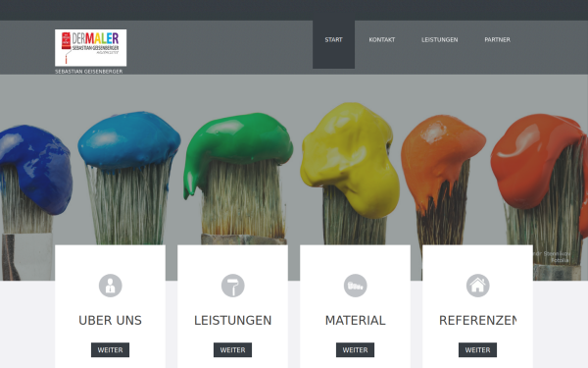Click the house icon above Referenzen
This screenshot has width=588, height=368.
tap(478, 286)
